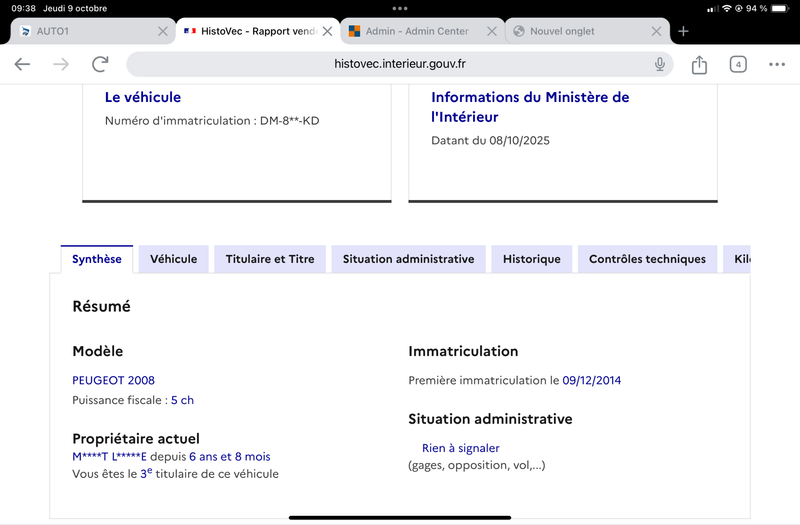Tap the histovec.interieur.gouv.fr address field
The width and height of the screenshot is (800, 525).
click(400, 64)
